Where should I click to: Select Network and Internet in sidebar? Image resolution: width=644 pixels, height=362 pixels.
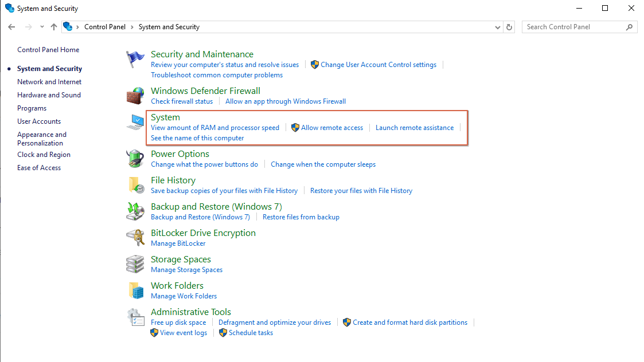tap(49, 82)
